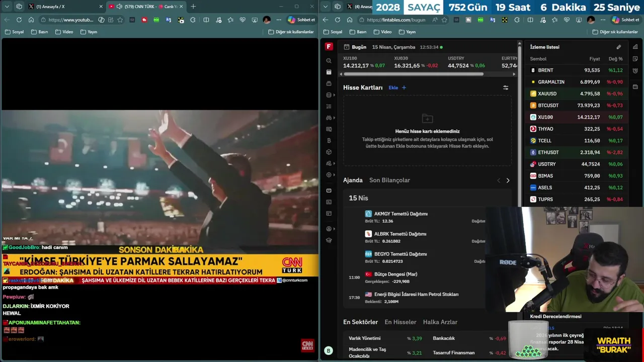Open extensions puzzle icon in YouTube window

(193, 20)
